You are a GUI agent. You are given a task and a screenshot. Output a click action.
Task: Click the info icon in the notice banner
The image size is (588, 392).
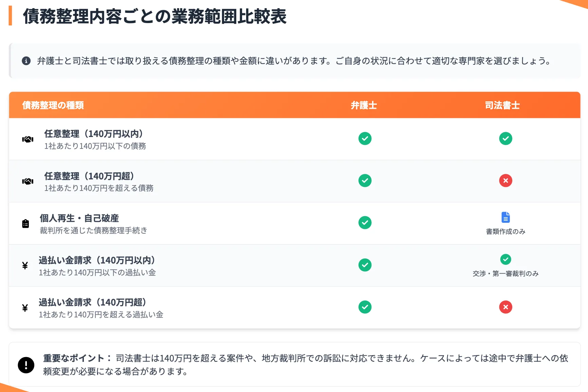[26, 61]
